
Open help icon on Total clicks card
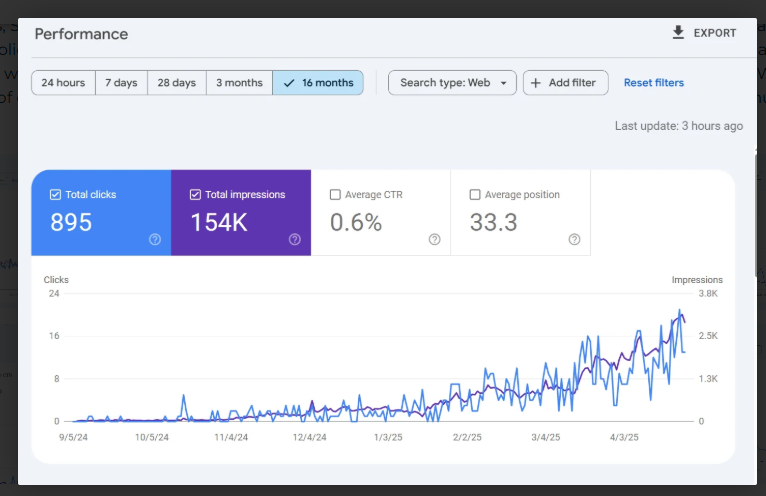155,239
